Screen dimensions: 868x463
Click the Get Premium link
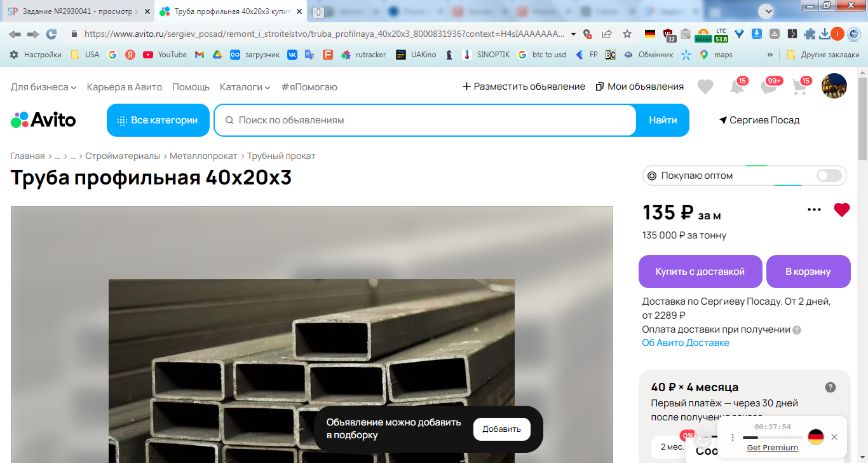pyautogui.click(x=772, y=448)
